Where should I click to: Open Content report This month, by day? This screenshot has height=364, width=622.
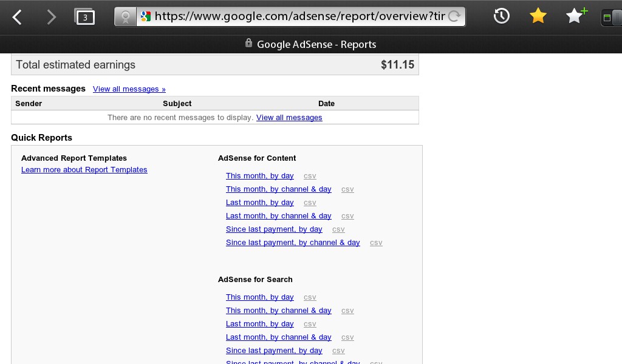(x=260, y=176)
